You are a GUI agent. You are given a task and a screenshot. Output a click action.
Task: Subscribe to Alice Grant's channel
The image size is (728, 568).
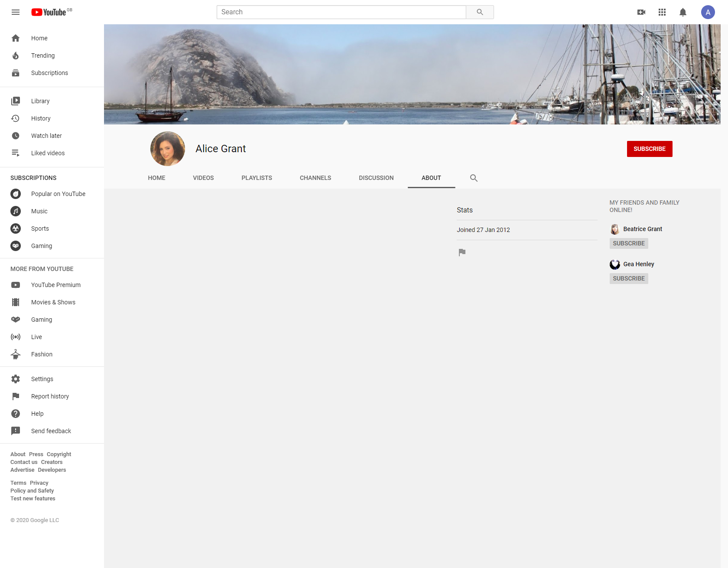pyautogui.click(x=649, y=149)
